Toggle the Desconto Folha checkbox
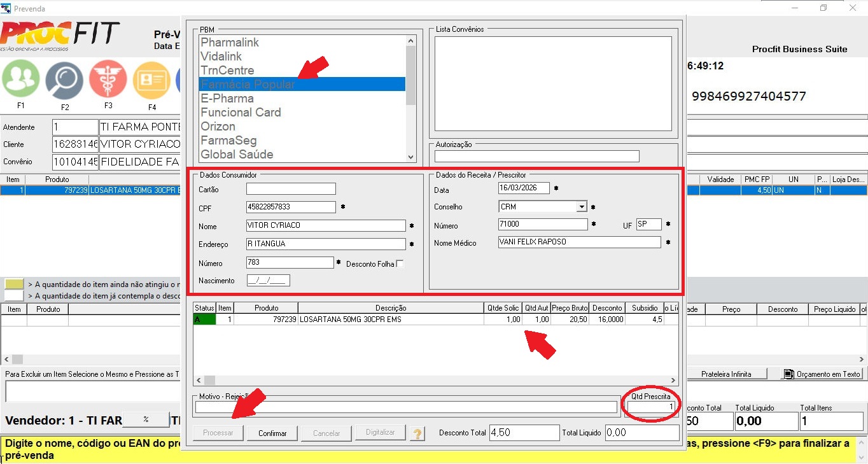Viewport: 868px width, 464px height. tap(400, 264)
